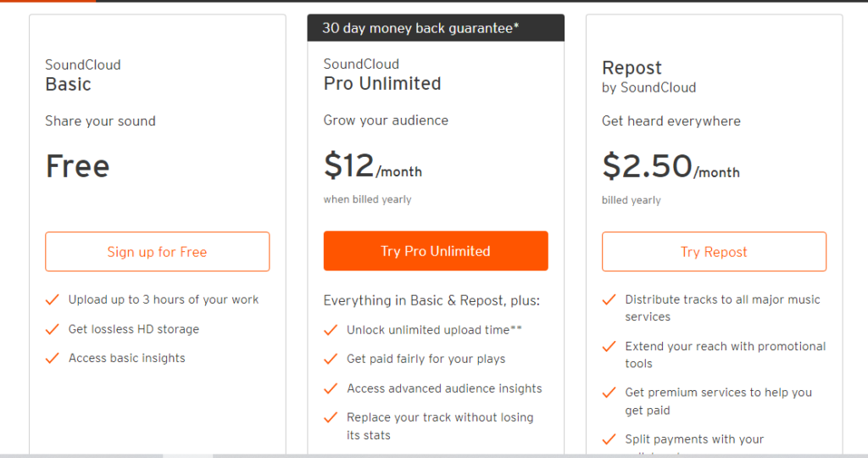This screenshot has height=458, width=868.
Task: Click checkmark next to Get lossless HD storage
Action: (52, 329)
